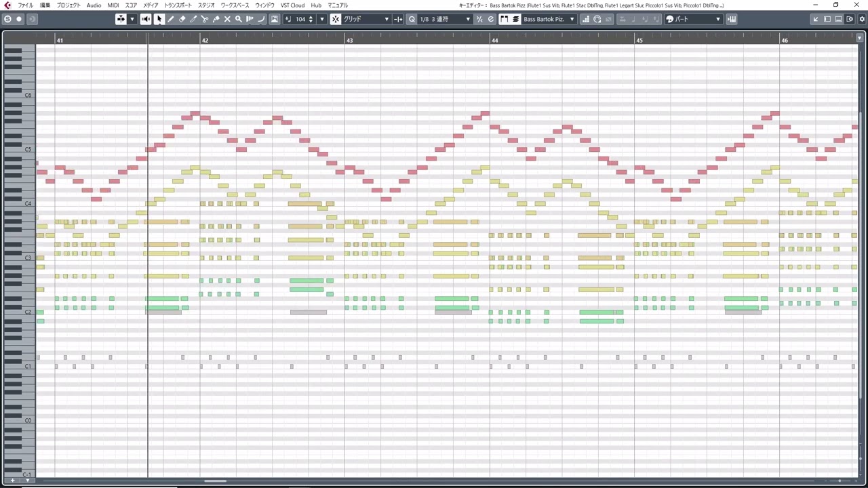The width and height of the screenshot is (868, 488).
Task: Click the horizontal zoom slider
Action: [x=840, y=481]
